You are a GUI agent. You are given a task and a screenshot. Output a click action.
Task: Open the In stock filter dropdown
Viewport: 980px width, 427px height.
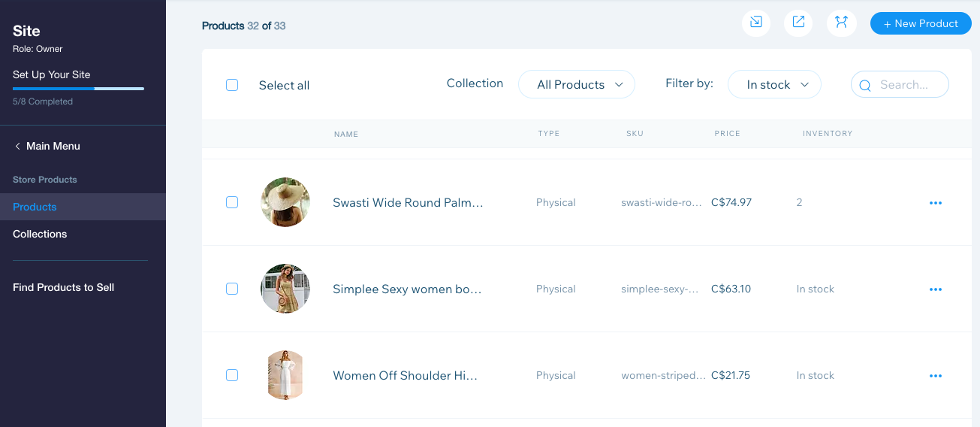(774, 85)
